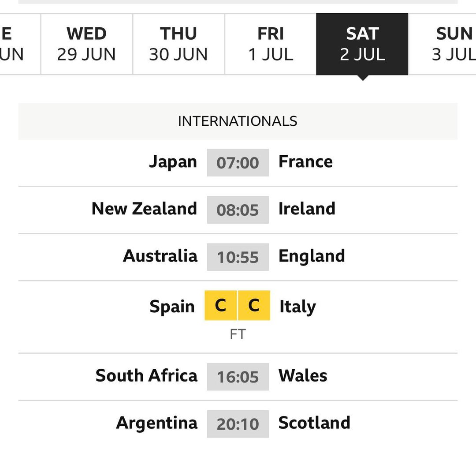Click the 20:10 Argentina v Scotland time box
476x457 pixels.
(x=238, y=424)
